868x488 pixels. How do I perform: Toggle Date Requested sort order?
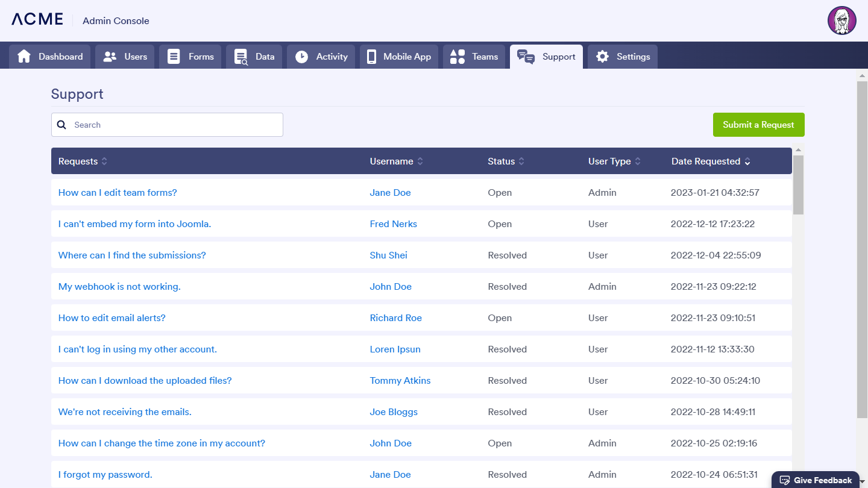pyautogui.click(x=747, y=161)
